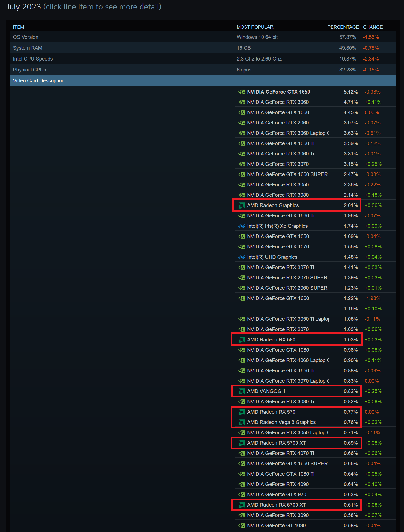Viewport: 404px width, 532px height.
Task: Click the NVIDIA icon beside RTX 3070
Action: click(242, 164)
